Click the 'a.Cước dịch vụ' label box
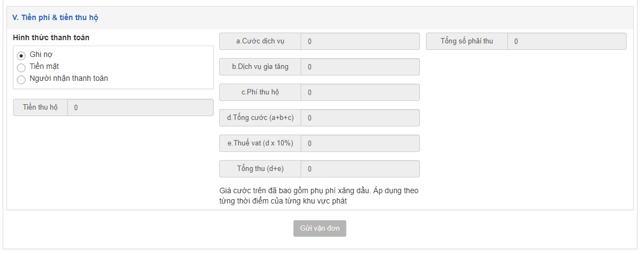 [260, 41]
